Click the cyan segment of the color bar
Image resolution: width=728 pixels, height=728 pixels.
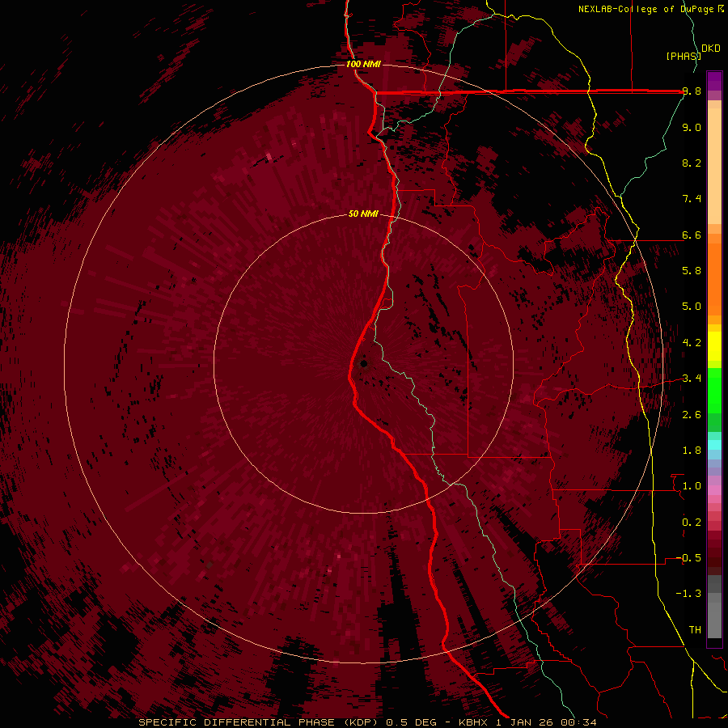pyautogui.click(x=714, y=444)
